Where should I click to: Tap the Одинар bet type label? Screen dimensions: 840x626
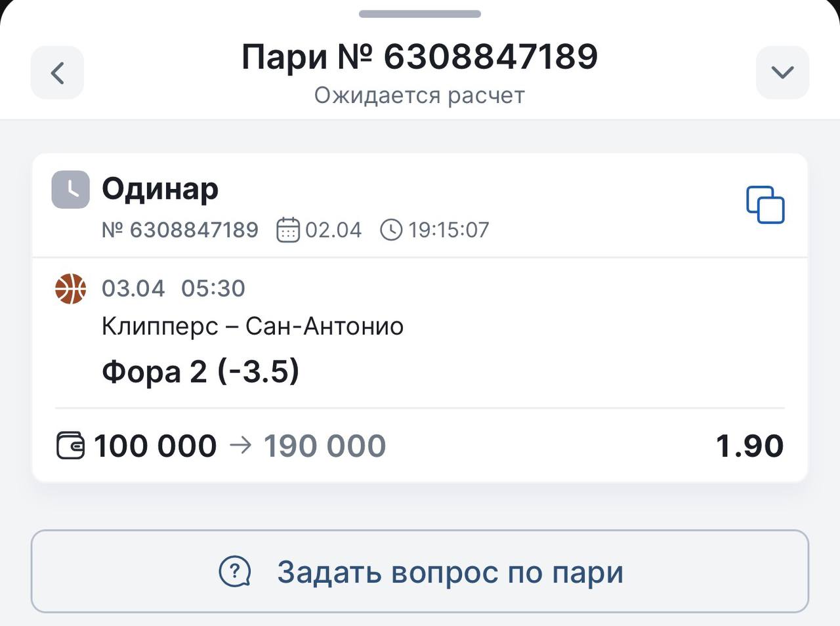point(160,189)
